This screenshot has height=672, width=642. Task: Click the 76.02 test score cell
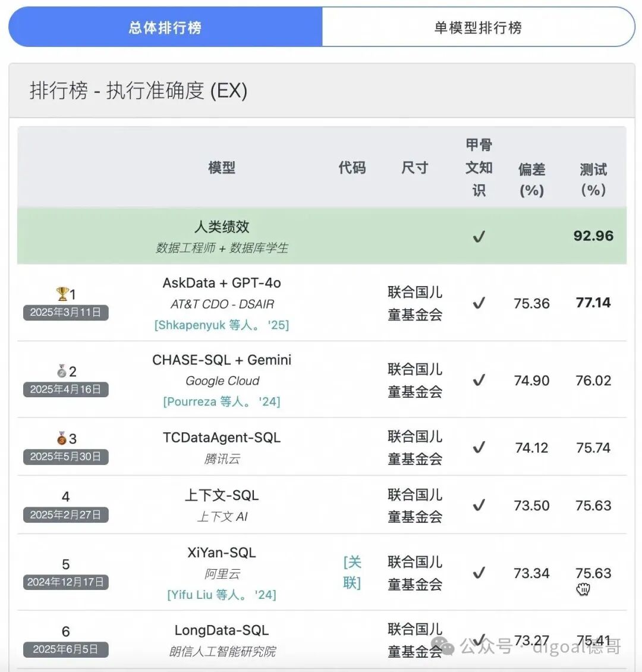[593, 380]
